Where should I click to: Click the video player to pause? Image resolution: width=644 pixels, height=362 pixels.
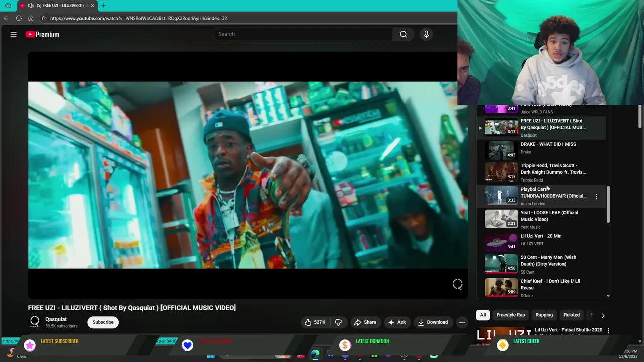click(x=248, y=175)
